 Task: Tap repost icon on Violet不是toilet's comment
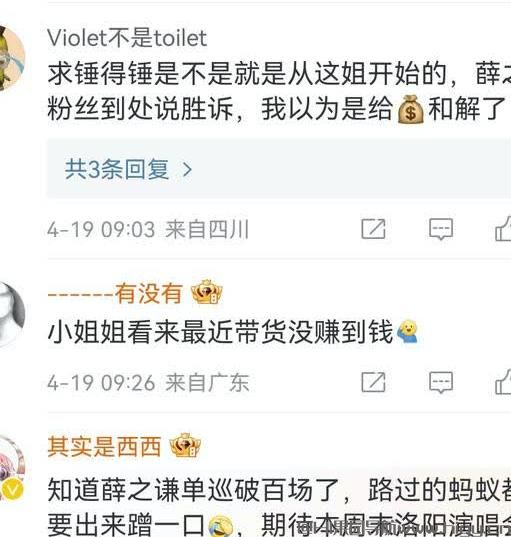coord(373,229)
